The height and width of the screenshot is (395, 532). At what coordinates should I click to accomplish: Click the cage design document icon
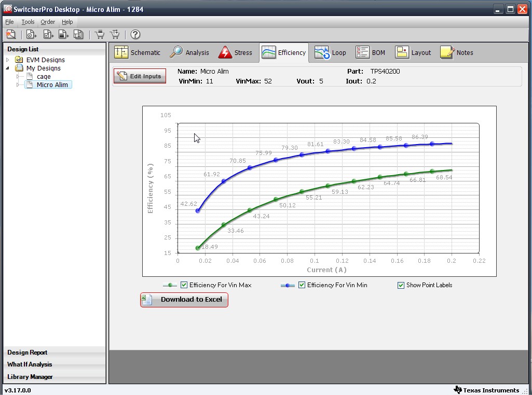point(30,76)
